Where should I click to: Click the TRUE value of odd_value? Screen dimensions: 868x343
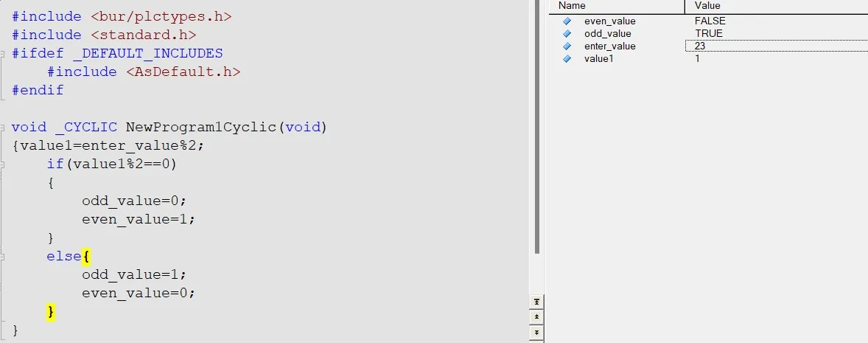[x=709, y=34]
